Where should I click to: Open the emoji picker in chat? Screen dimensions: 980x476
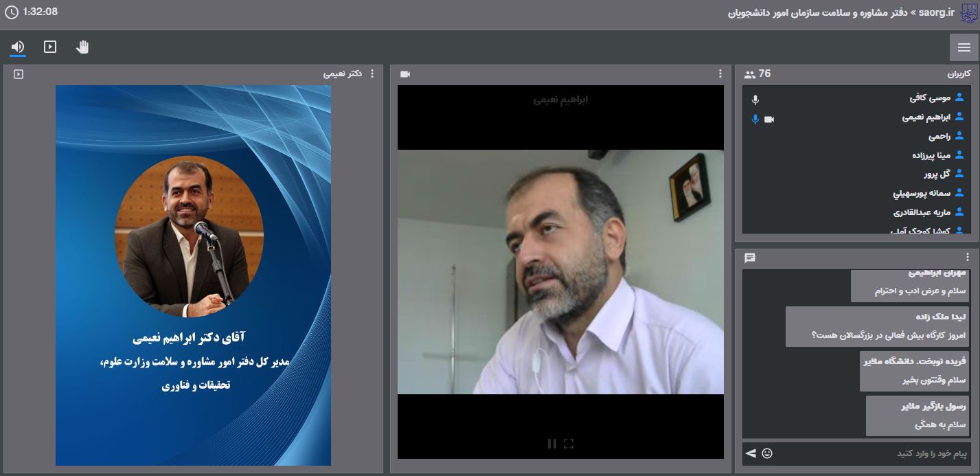click(767, 453)
